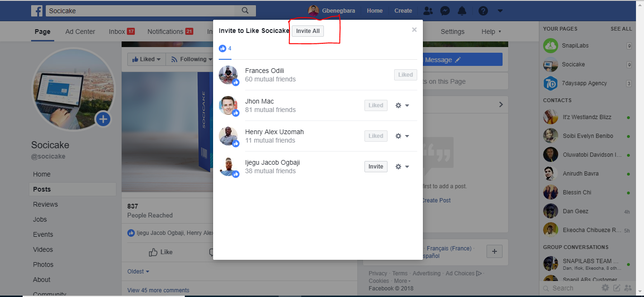Open the Inbox tab

(x=122, y=32)
